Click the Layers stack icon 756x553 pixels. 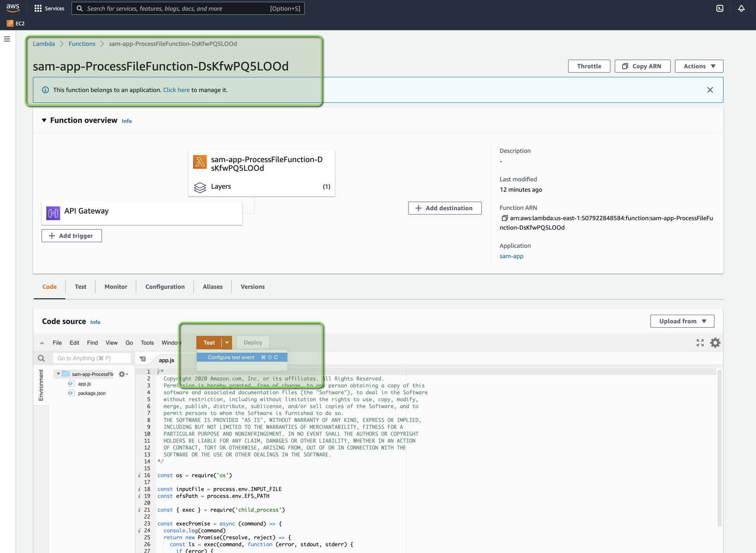click(200, 187)
